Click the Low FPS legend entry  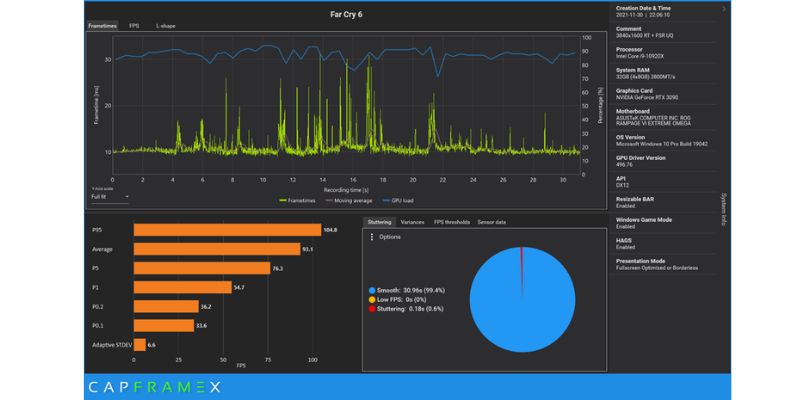[397, 299]
